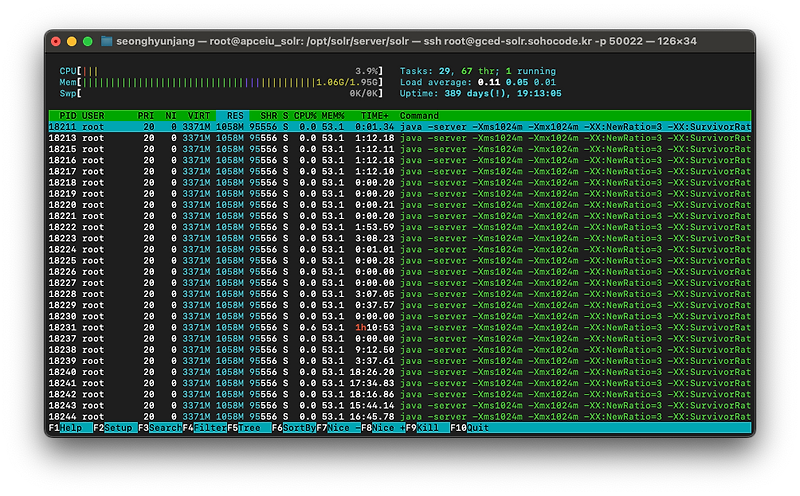Viewport: 800px width, 496px height.
Task: Select process row with PID 18239
Action: (399, 361)
